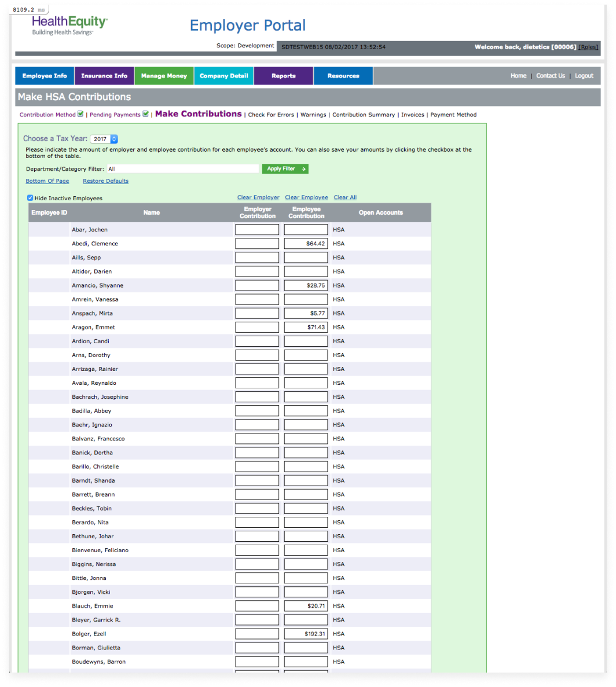The height and width of the screenshot is (687, 616).
Task: Click employee contribution field for Altidor, Darien
Action: pos(306,271)
